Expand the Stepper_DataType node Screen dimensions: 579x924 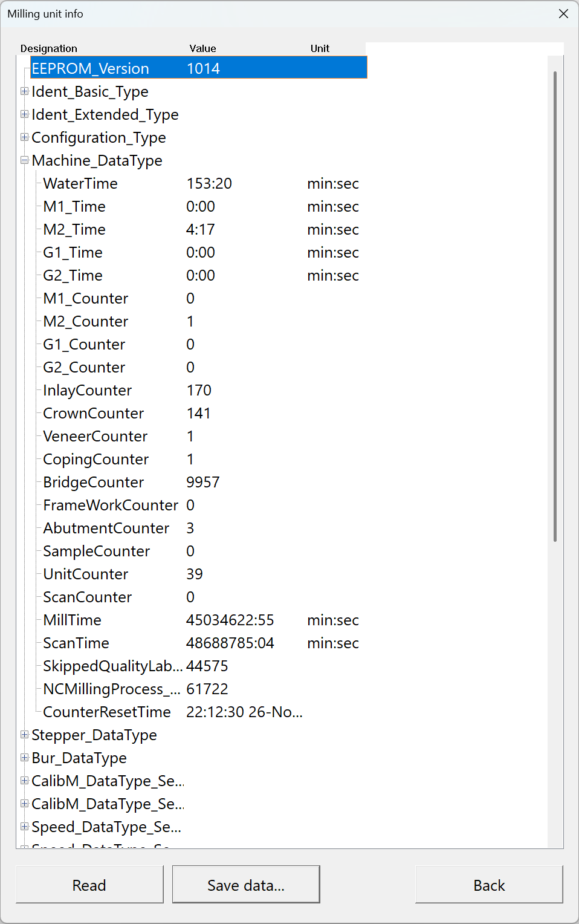click(24, 735)
